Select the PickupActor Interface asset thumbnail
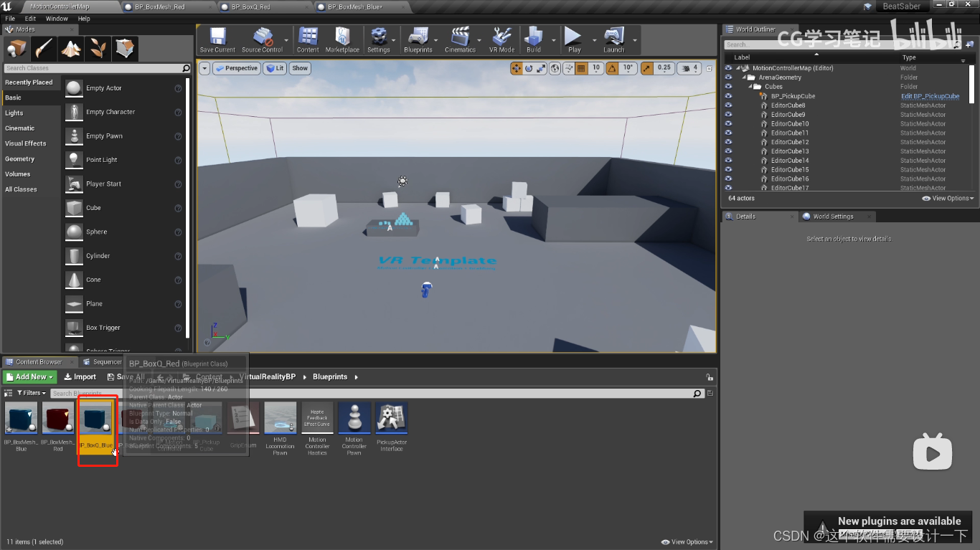 click(392, 418)
